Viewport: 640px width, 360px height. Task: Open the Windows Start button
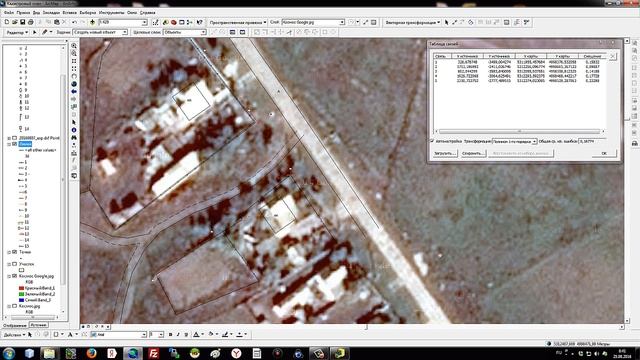click(9, 353)
